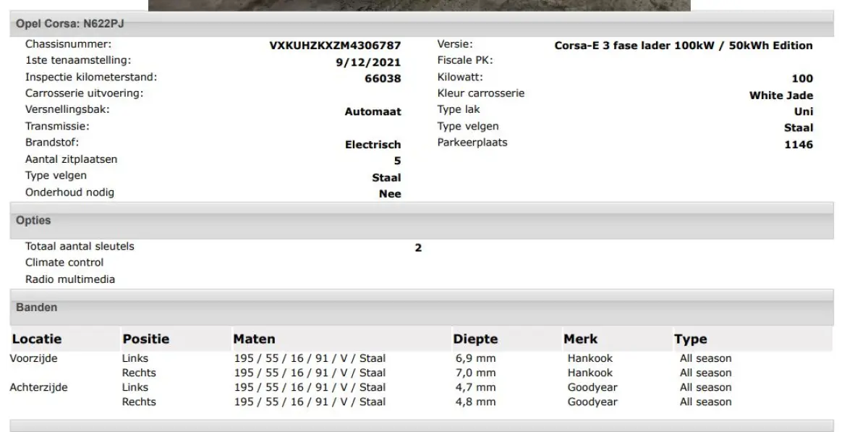Click the "Banden" section header

pyautogui.click(x=422, y=308)
